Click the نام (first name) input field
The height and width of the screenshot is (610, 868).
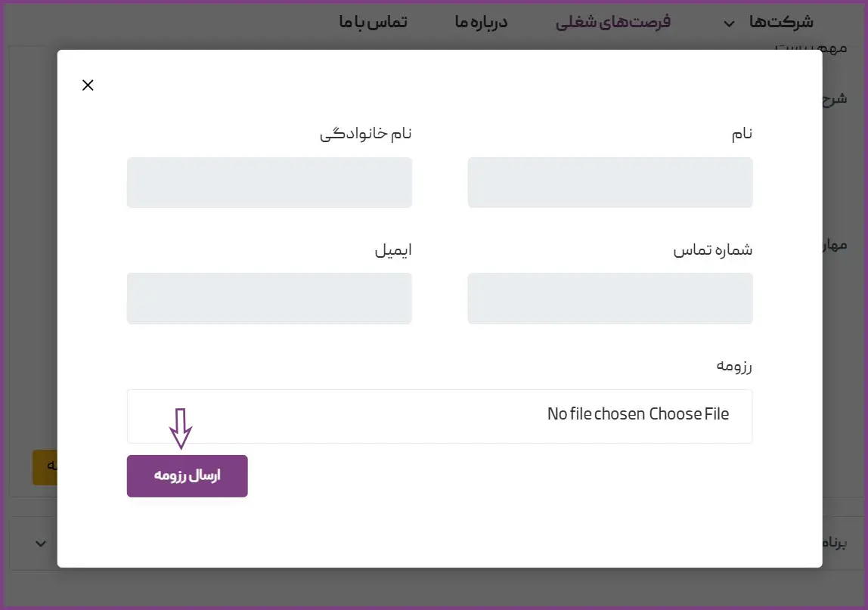pos(609,182)
